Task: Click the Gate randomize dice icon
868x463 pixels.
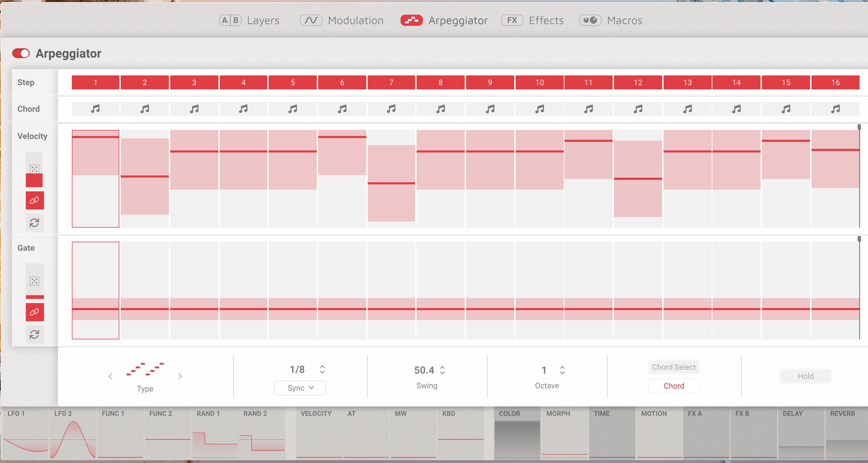Action: 35,281
